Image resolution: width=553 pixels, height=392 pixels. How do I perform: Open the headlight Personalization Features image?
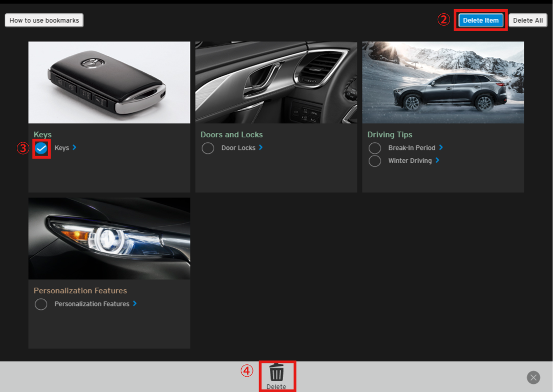(x=109, y=238)
